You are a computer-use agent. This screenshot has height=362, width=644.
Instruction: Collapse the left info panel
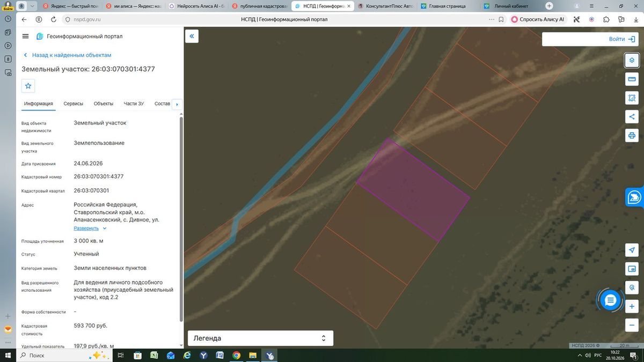click(x=192, y=36)
